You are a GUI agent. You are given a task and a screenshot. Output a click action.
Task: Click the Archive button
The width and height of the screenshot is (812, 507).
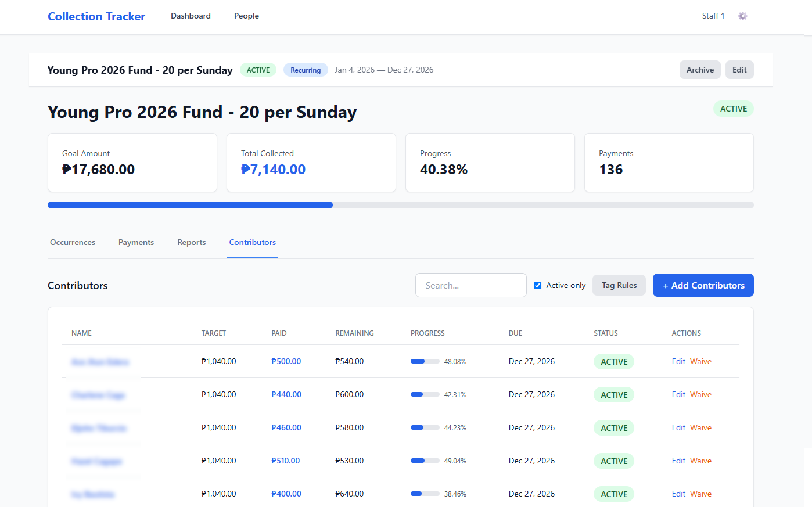coord(700,70)
